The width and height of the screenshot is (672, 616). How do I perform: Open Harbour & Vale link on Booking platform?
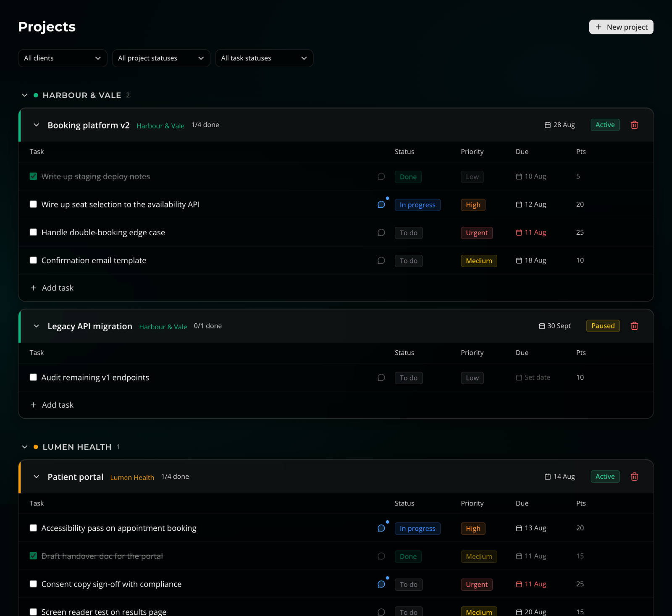click(160, 126)
